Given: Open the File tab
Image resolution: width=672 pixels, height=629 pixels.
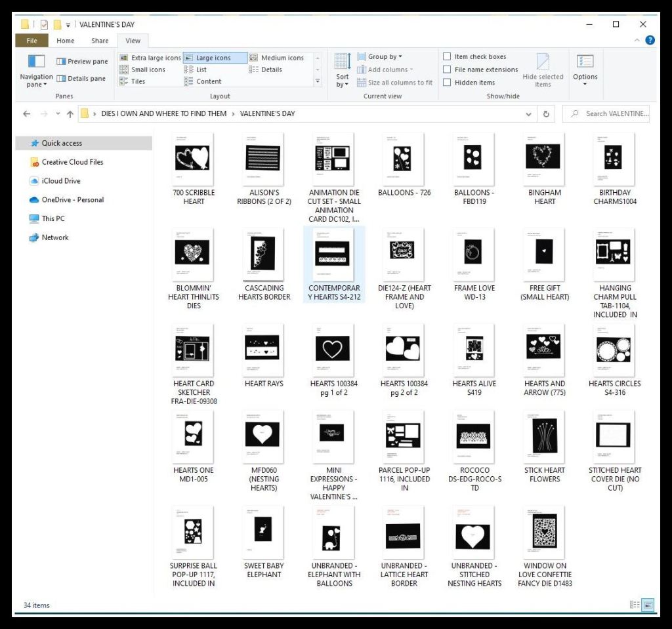Looking at the screenshot, I should click(31, 41).
